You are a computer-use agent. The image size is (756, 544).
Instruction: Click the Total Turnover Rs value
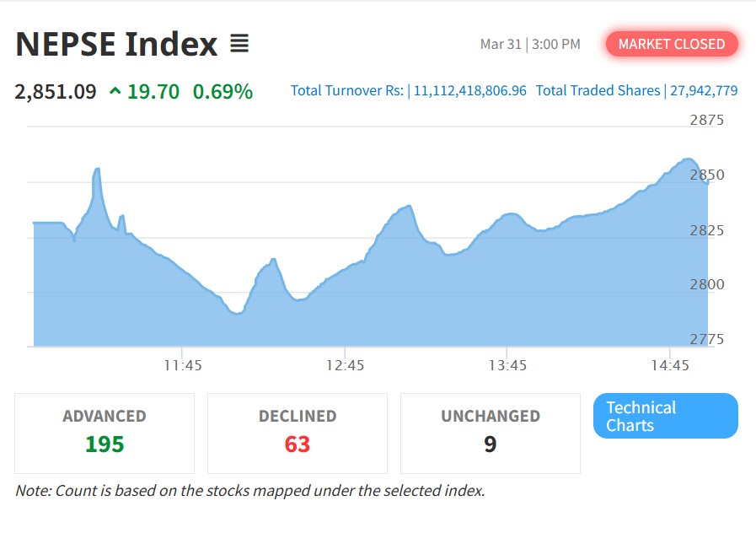click(469, 90)
